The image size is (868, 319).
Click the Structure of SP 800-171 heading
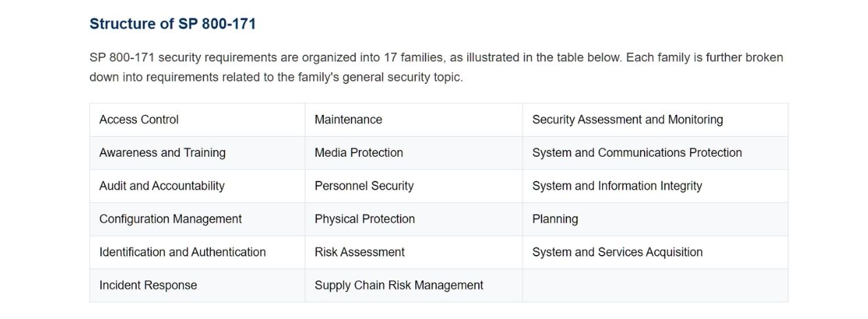coord(173,23)
